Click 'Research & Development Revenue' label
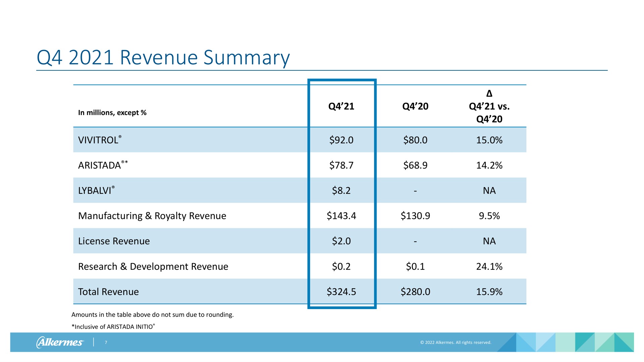The width and height of the screenshot is (644, 362). (153, 266)
